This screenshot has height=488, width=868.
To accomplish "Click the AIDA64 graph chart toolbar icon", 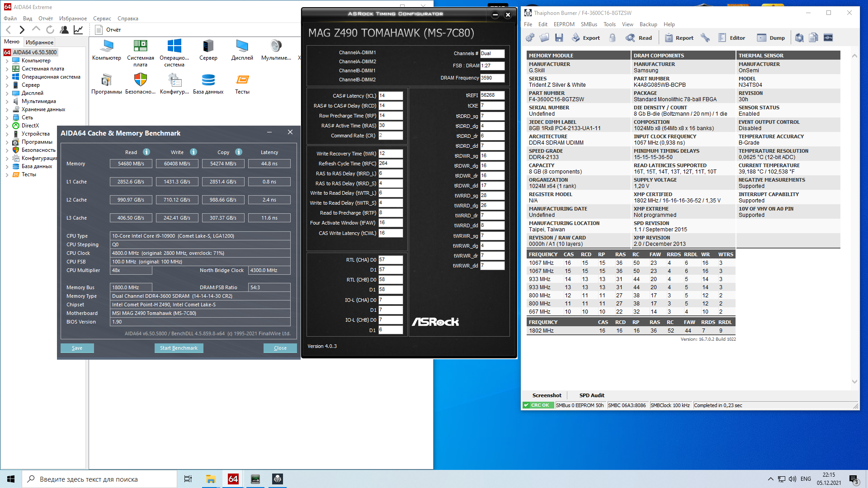I will pos(78,30).
